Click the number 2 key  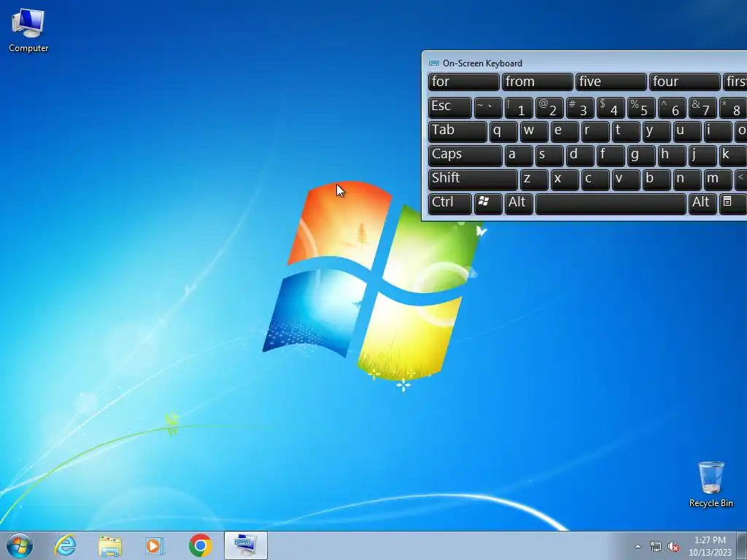549,108
